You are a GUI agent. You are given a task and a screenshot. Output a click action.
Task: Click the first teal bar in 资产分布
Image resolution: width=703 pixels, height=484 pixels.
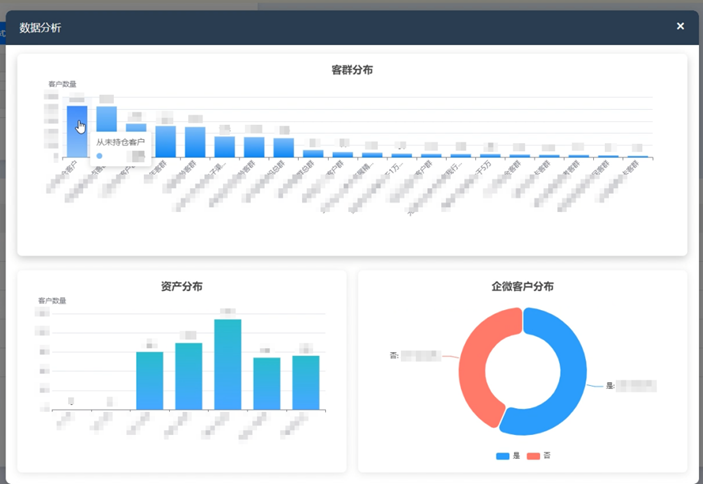click(149, 381)
